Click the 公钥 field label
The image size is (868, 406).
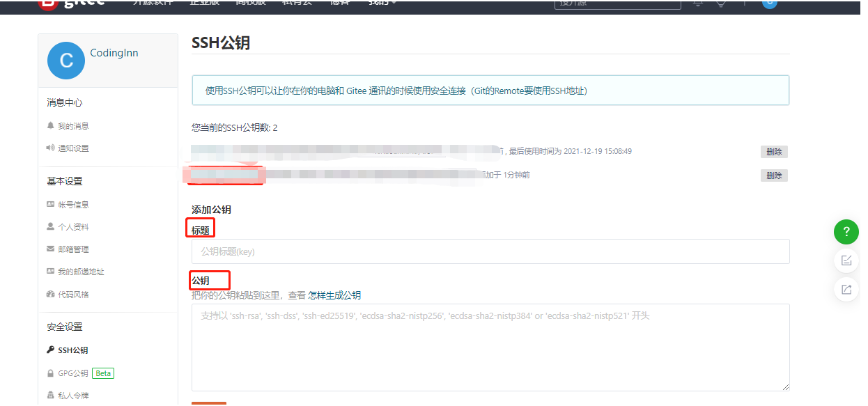pos(201,281)
